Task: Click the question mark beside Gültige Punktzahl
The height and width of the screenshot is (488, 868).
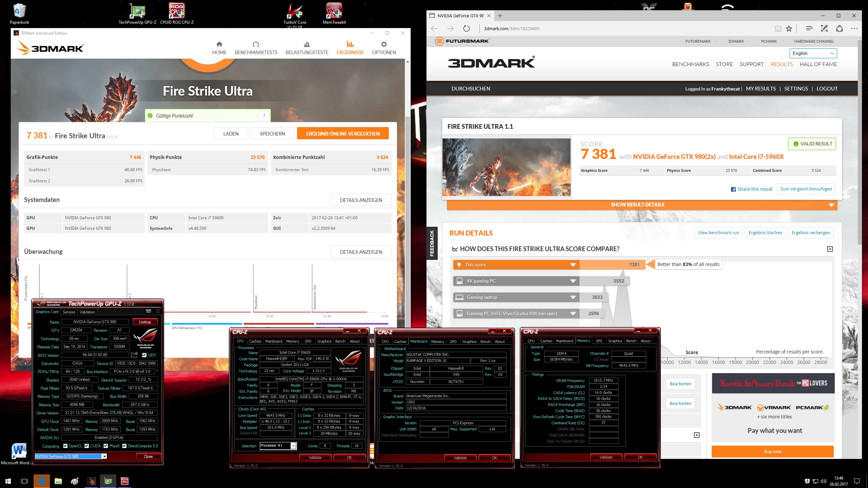Action: click(264, 116)
